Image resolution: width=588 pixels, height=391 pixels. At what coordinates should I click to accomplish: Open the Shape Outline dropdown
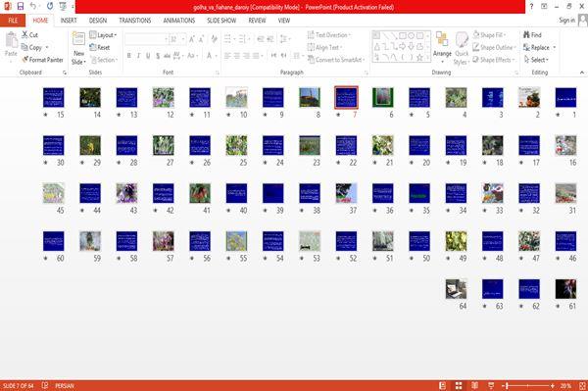(494, 47)
